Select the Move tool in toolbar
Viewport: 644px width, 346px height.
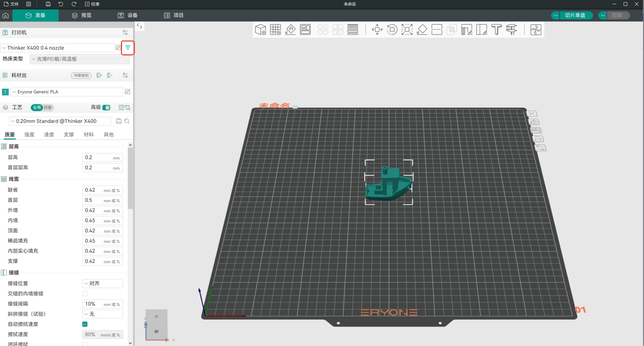pyautogui.click(x=377, y=30)
